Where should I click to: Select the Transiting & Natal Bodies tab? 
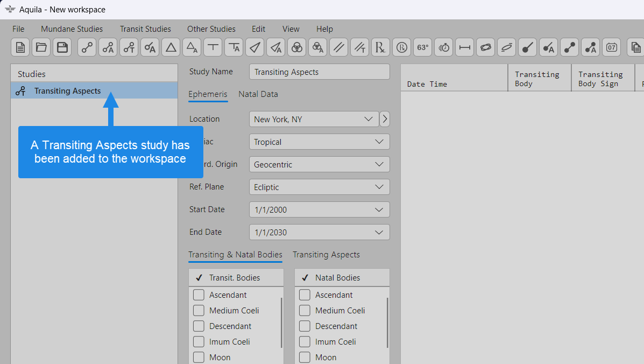pos(235,255)
